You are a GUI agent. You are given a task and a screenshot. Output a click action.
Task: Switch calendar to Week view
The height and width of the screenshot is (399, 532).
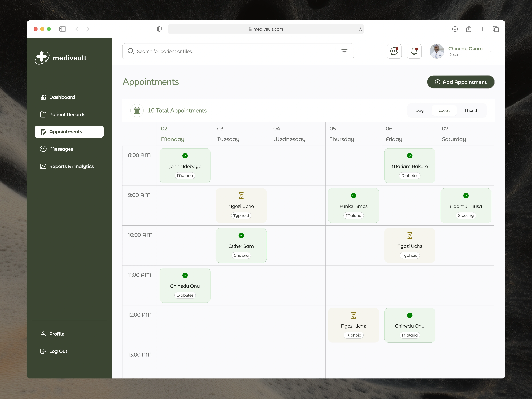pos(444,110)
